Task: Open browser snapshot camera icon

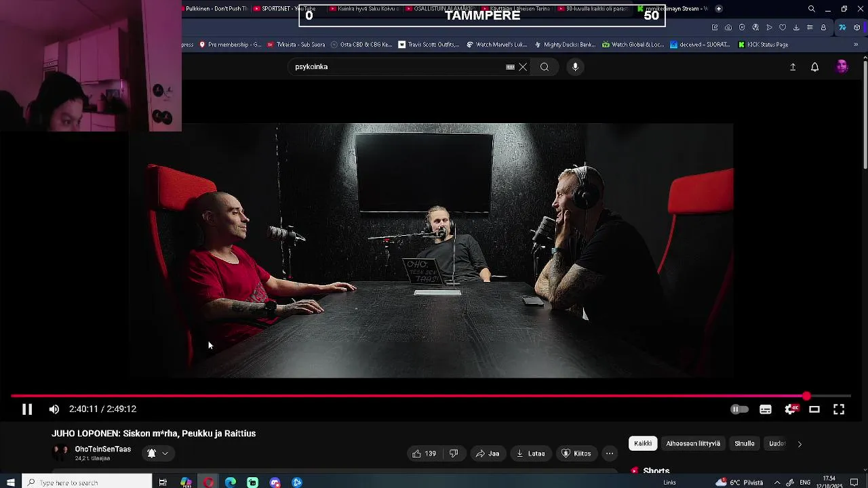Action: point(728,28)
